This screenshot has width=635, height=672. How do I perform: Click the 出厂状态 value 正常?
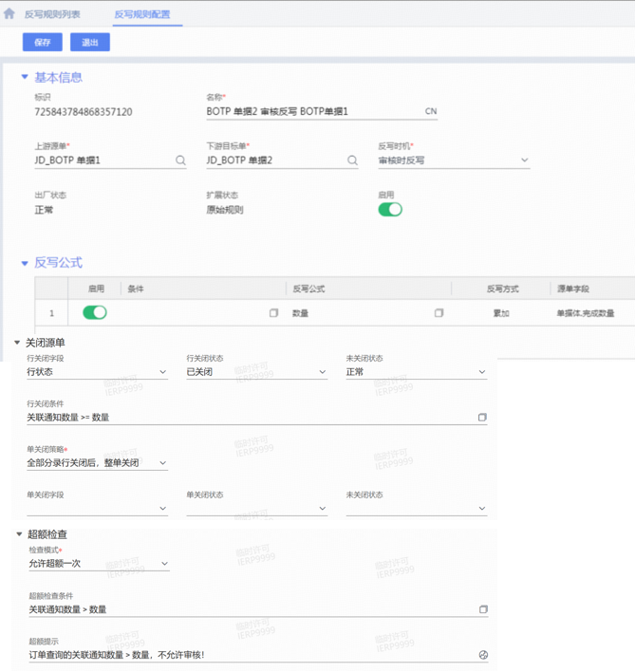tap(44, 210)
